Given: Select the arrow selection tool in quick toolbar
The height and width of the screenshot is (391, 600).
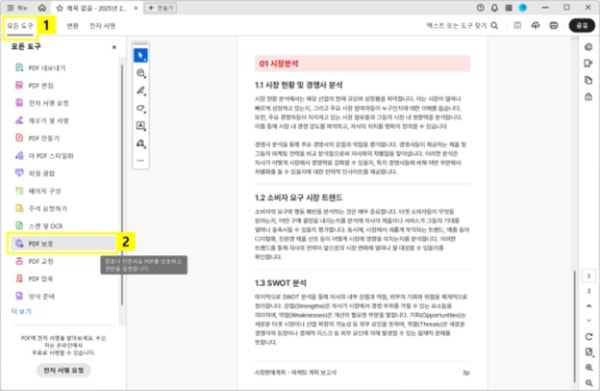Looking at the screenshot, I should tap(141, 55).
